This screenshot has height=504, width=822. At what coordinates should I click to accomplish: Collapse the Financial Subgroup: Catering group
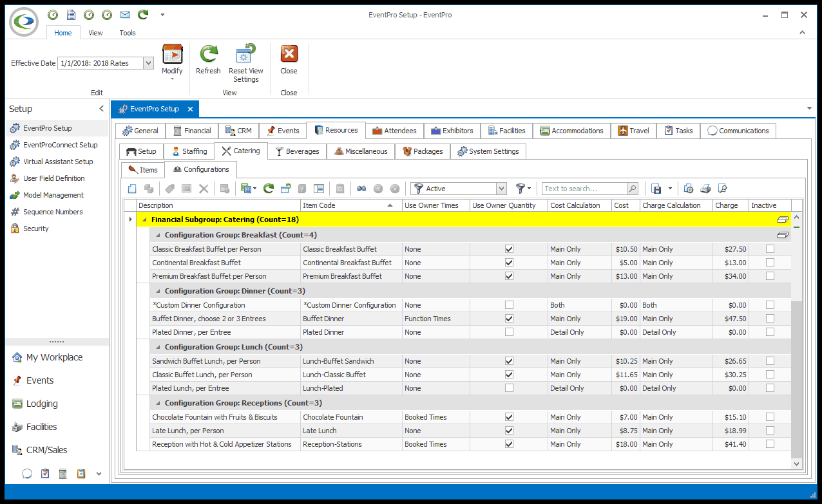point(144,219)
